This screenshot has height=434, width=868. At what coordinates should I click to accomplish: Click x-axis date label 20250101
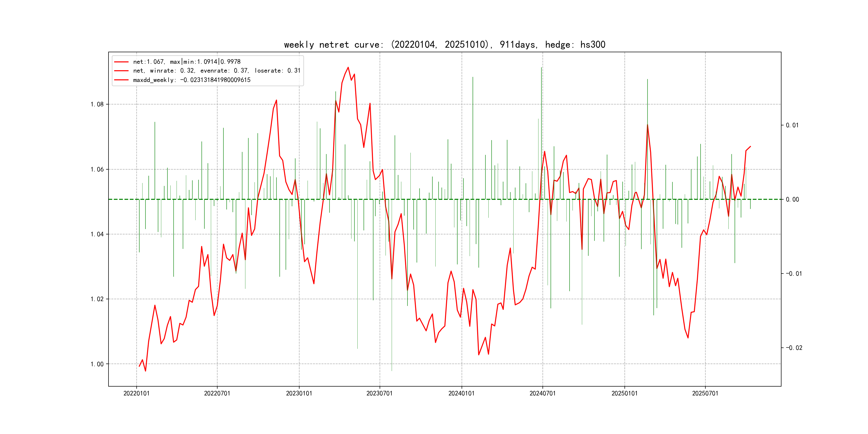[x=624, y=394]
